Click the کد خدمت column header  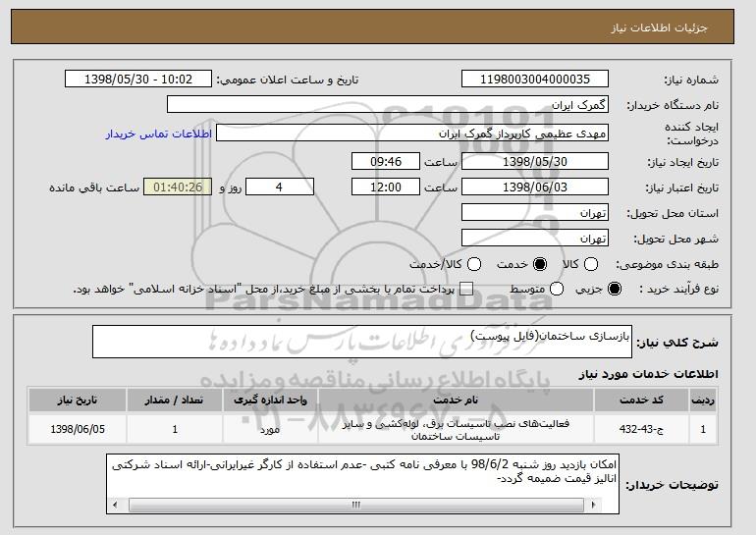(641, 401)
